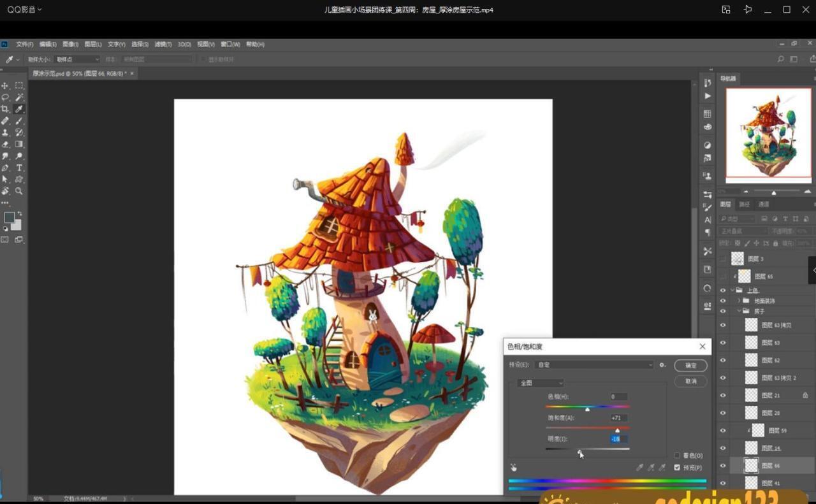Close the Hue/Saturation dialog

pos(703,347)
